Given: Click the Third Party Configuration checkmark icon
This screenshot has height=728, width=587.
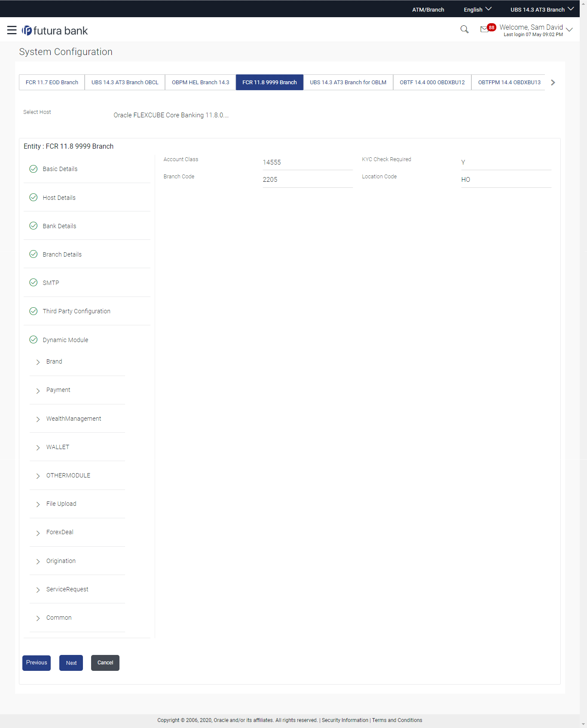Looking at the screenshot, I should coord(34,311).
